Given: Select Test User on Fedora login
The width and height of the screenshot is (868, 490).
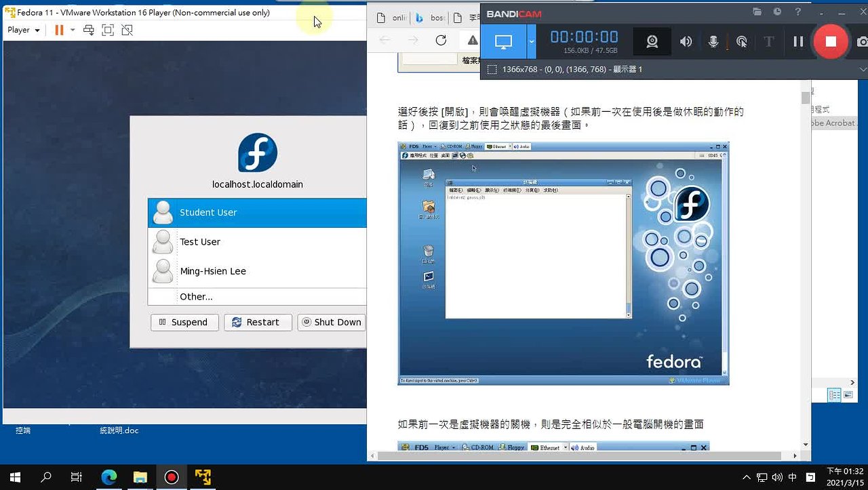Looking at the screenshot, I should [257, 242].
